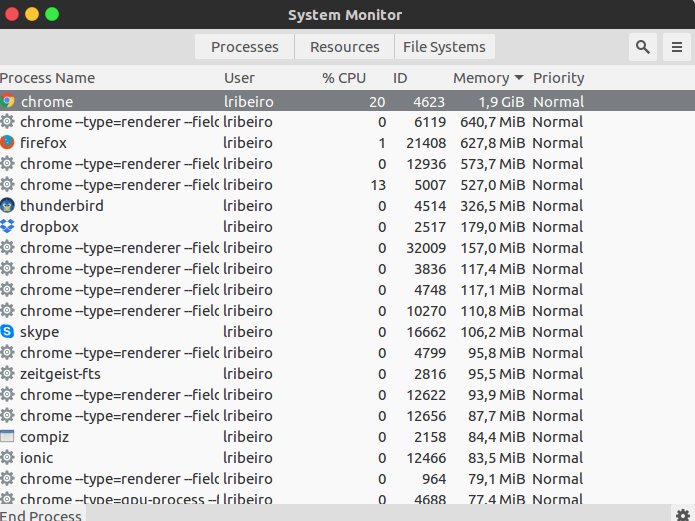Screen dimensions: 695x521
Task: Sort by the Priority column header
Action: tap(558, 78)
